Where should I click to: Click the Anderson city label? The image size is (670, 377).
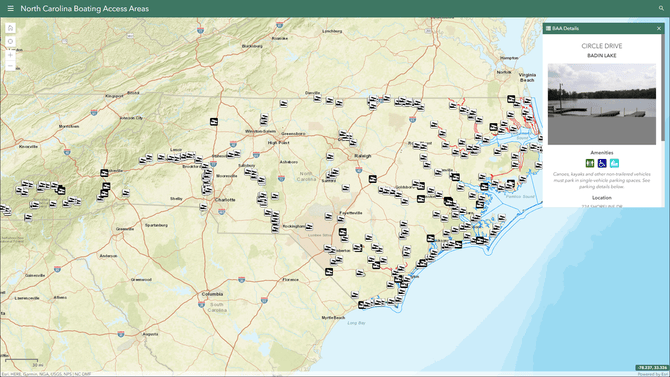[109, 256]
